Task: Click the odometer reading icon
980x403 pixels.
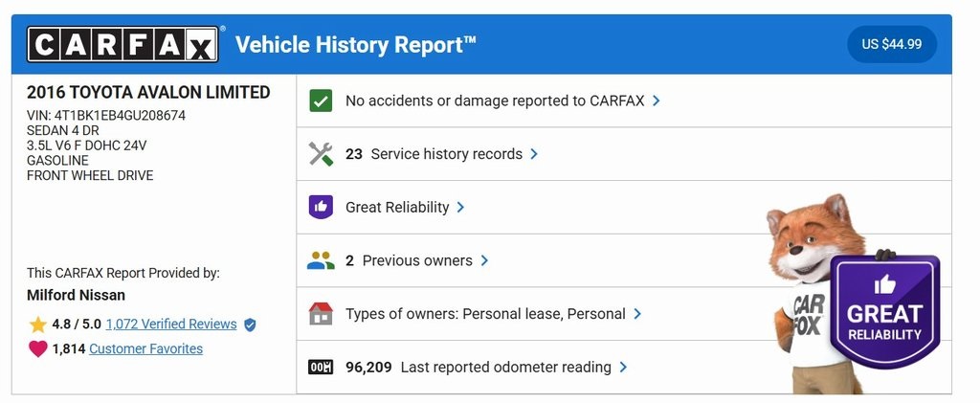Action: [321, 367]
